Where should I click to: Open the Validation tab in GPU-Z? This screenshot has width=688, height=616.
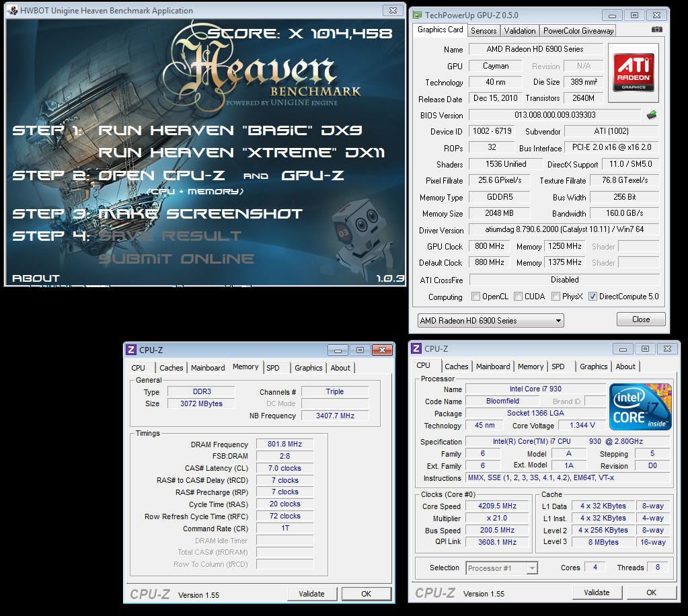(x=519, y=30)
